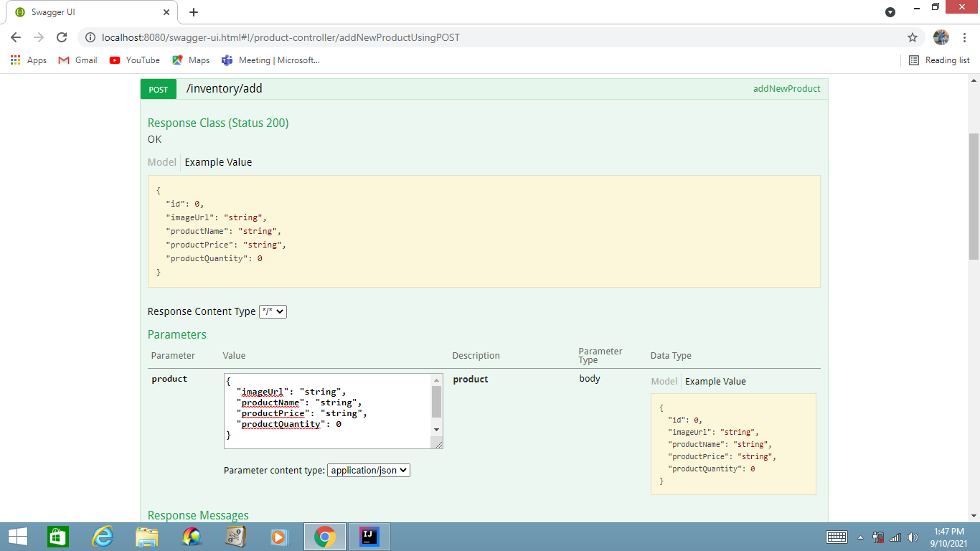Screen dimensions: 980x551
Task: Reload the Swagger UI page
Action: 62,37
